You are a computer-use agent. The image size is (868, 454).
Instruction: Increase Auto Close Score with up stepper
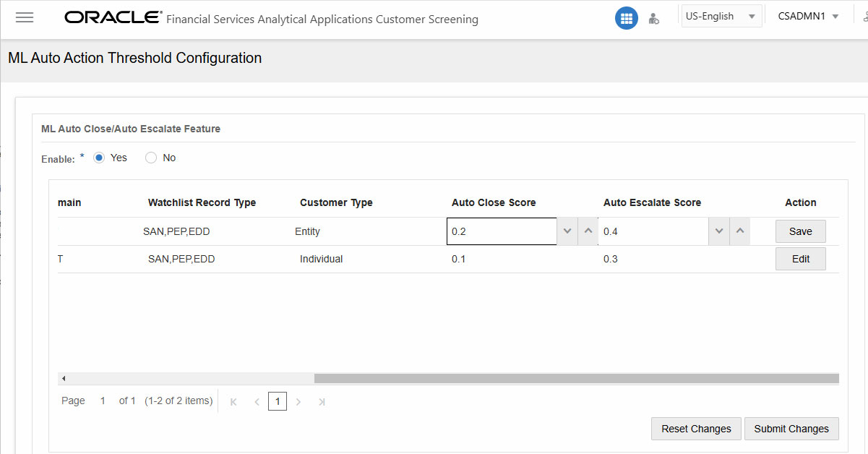[587, 231]
